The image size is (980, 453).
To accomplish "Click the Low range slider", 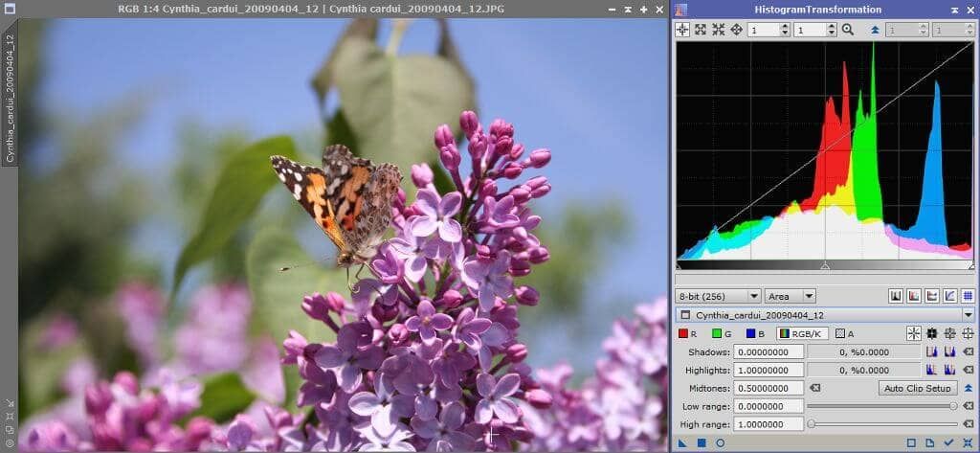I will point(881,406).
